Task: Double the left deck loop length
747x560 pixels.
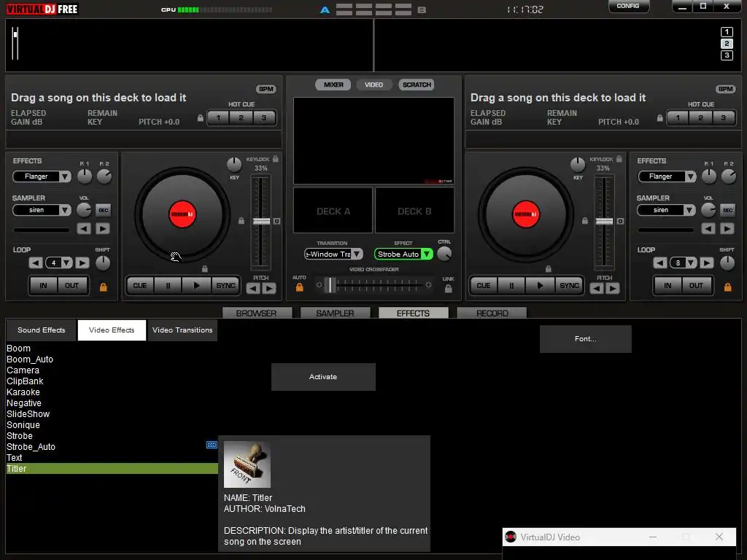Action: [82, 262]
